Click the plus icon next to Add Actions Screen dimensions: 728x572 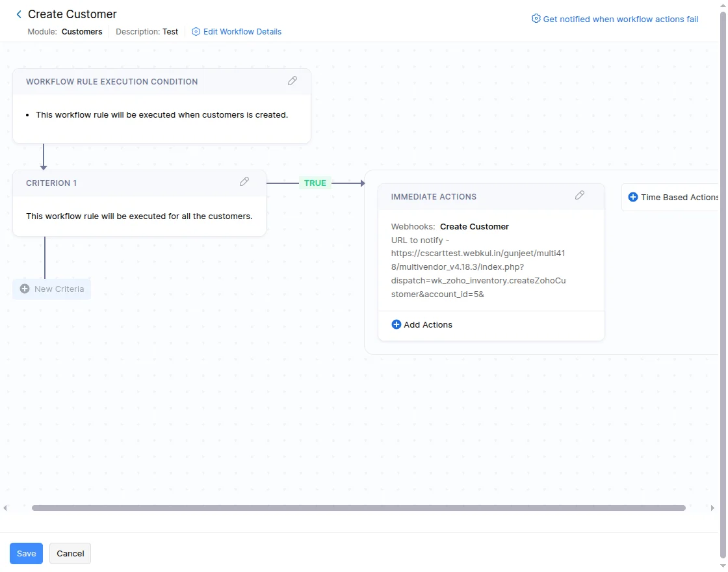(x=396, y=324)
